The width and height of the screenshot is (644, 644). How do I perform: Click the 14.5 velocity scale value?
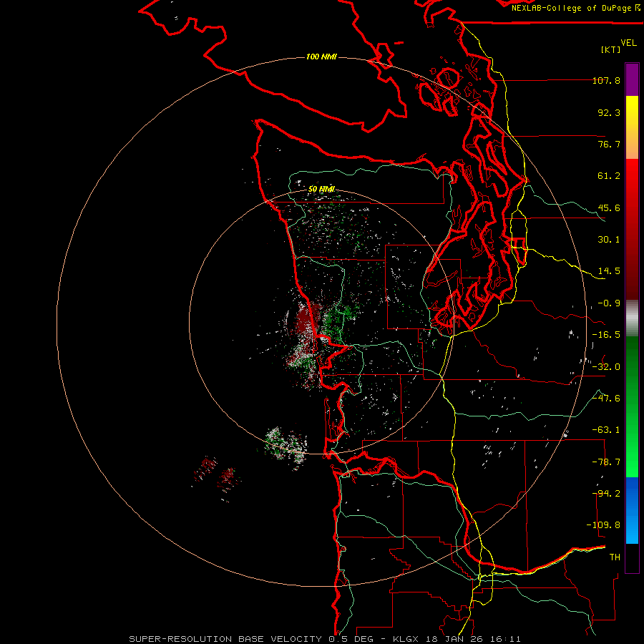pyautogui.click(x=609, y=271)
